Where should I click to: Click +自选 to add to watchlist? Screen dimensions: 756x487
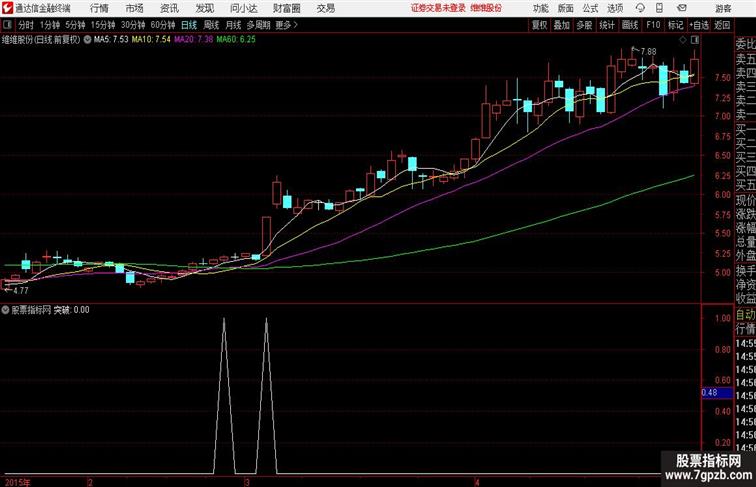click(x=699, y=25)
